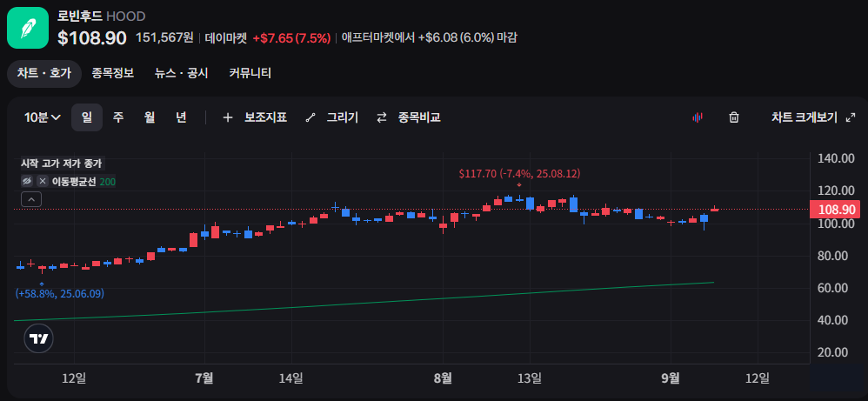Screen dimensions: 868x401
Task: Click the line drawing icon next to 그리기
Action: pos(310,117)
